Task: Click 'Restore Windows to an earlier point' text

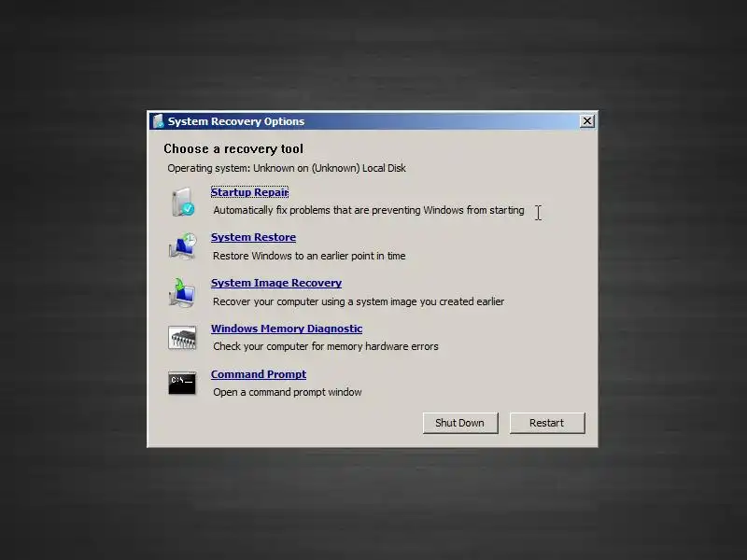Action: click(x=309, y=256)
